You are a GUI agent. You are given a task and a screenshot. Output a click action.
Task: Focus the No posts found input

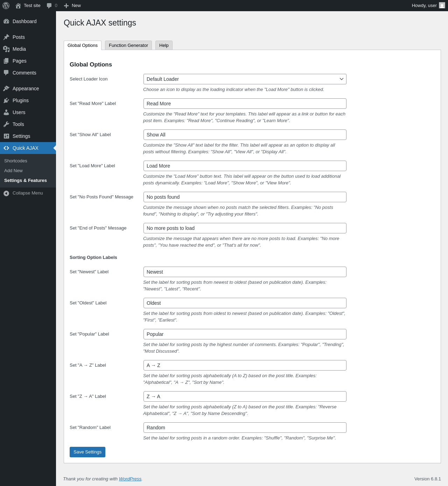click(245, 197)
